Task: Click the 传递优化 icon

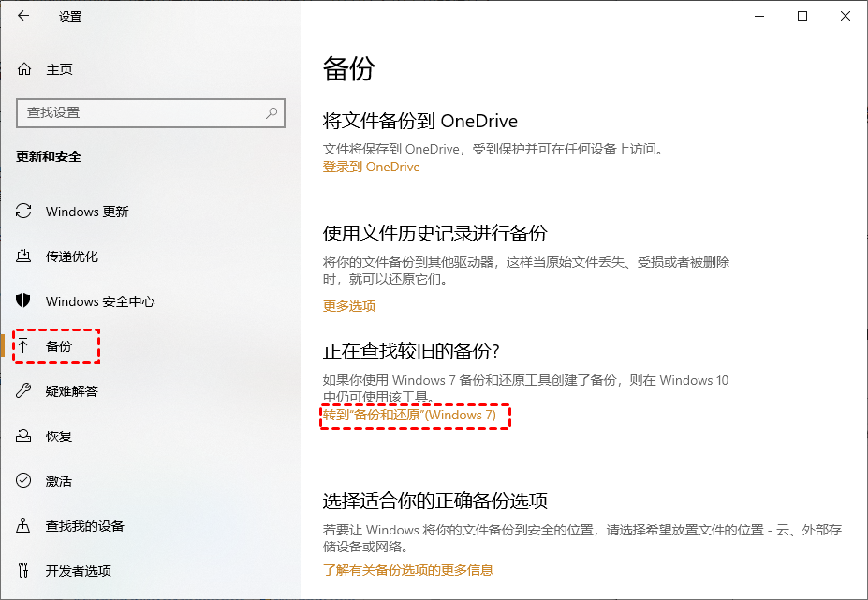Action: pos(23,256)
